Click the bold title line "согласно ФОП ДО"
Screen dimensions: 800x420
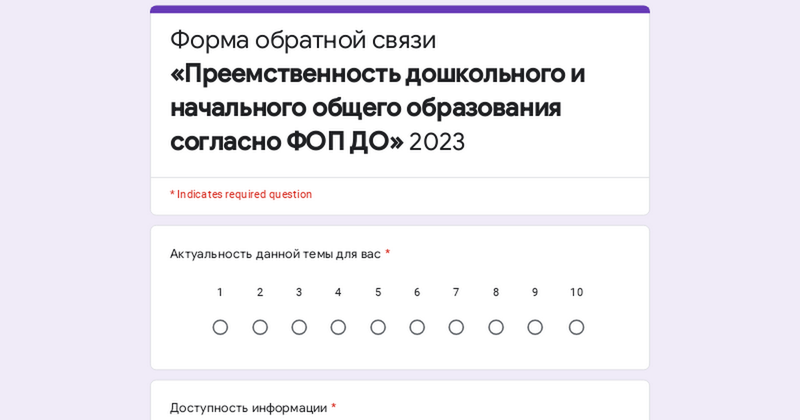click(x=286, y=141)
